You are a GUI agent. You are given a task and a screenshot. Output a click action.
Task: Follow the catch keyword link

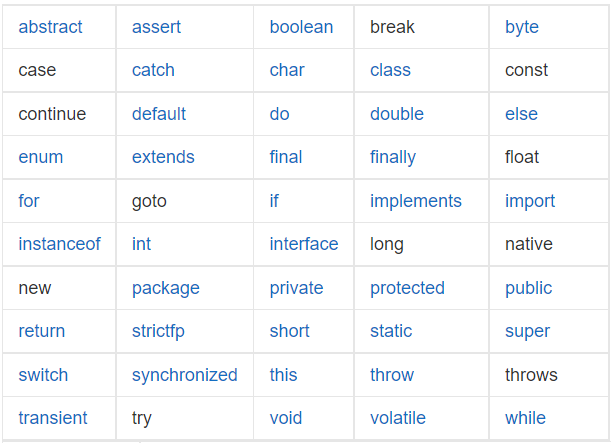pyautogui.click(x=153, y=71)
